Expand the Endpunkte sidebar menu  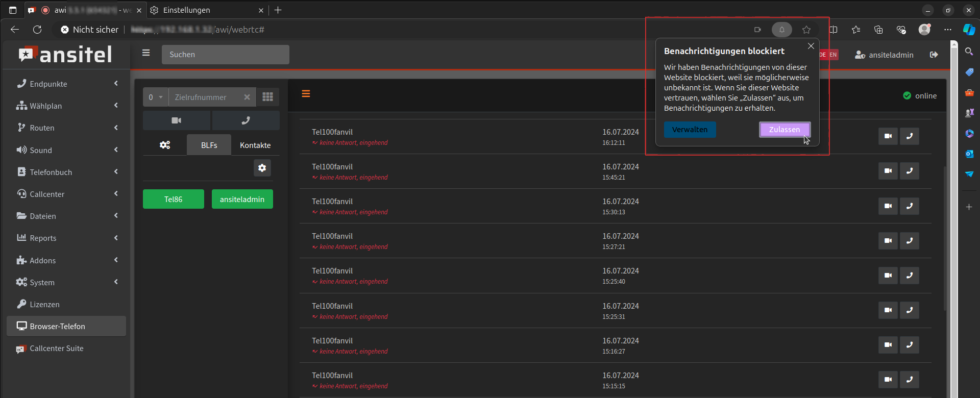66,84
